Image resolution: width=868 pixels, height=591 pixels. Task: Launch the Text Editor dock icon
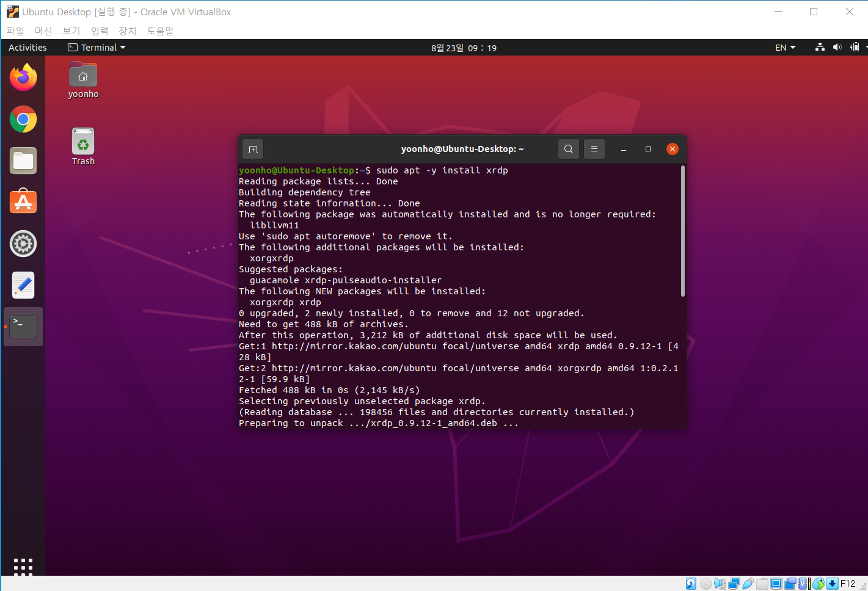click(23, 285)
